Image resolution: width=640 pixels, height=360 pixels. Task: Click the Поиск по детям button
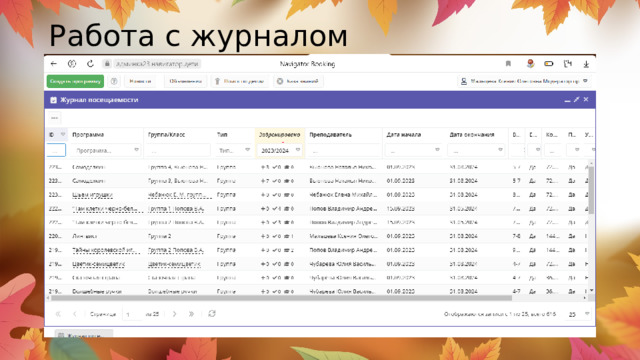(240, 81)
